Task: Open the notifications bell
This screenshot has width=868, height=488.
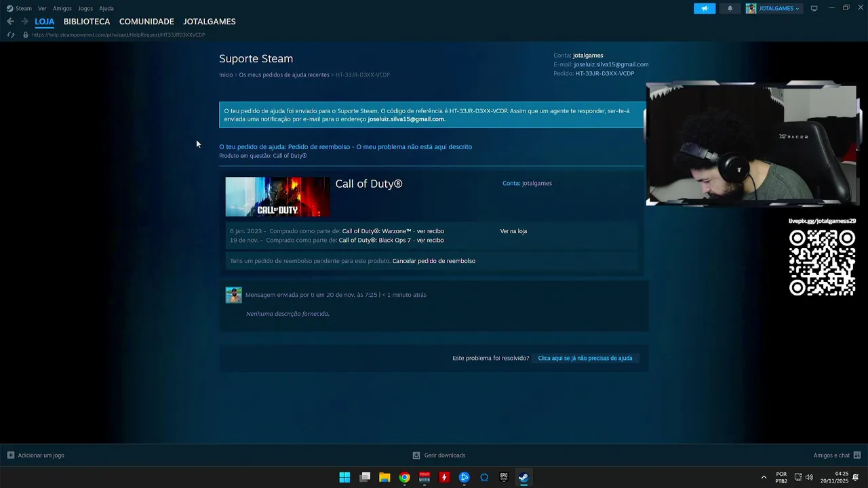Action: (x=730, y=8)
